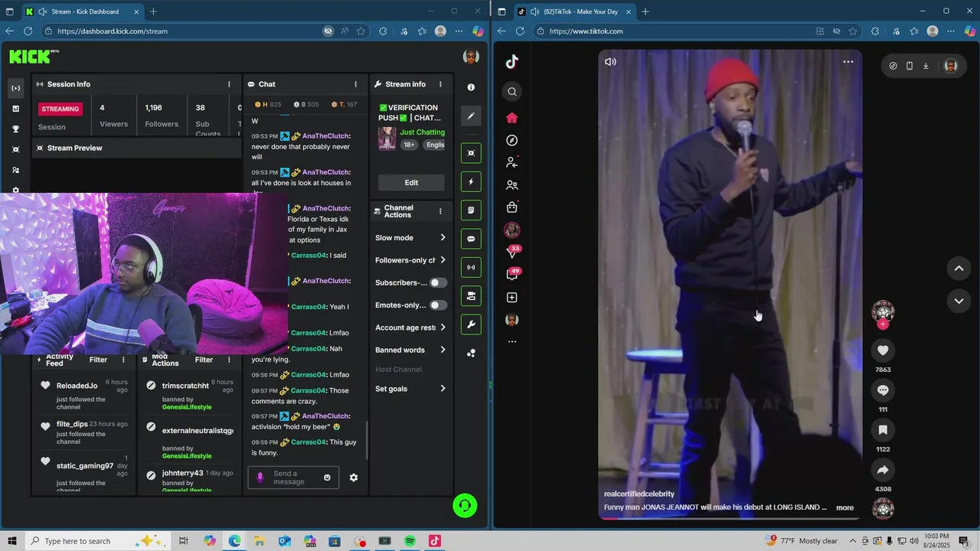This screenshot has height=551, width=980.
Task: Open comments on the TikTok video
Action: coord(883,390)
